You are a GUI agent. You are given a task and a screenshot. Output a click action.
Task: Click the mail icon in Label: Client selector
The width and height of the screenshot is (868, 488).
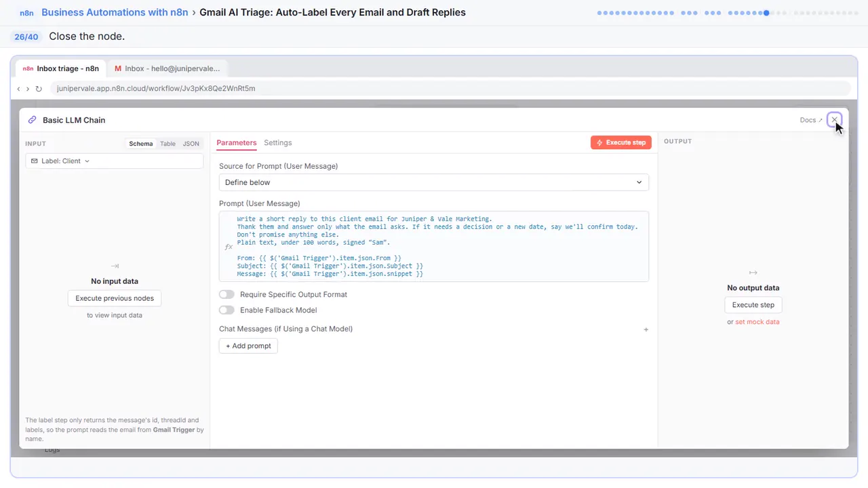click(35, 161)
